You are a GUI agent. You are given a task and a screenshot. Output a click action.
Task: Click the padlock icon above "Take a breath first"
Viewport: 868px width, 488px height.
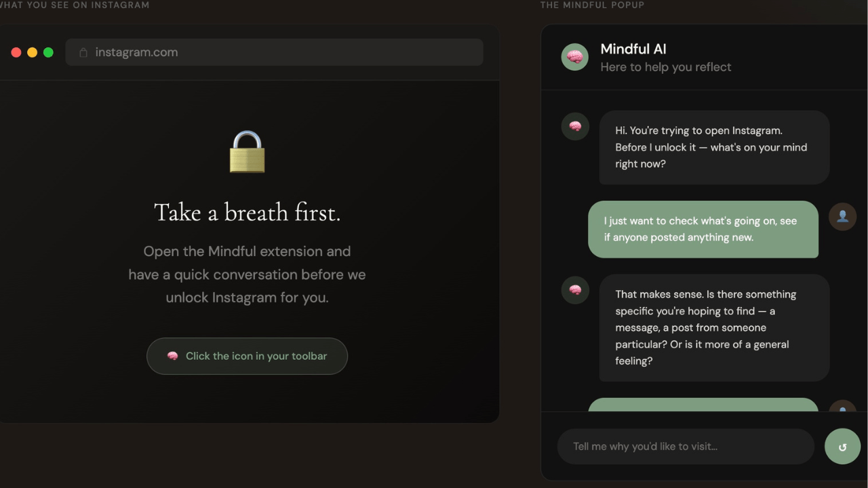247,152
